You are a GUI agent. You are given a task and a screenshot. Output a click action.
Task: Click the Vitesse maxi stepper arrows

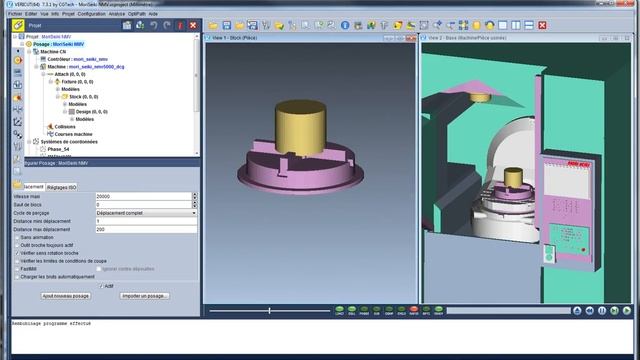(x=195, y=196)
